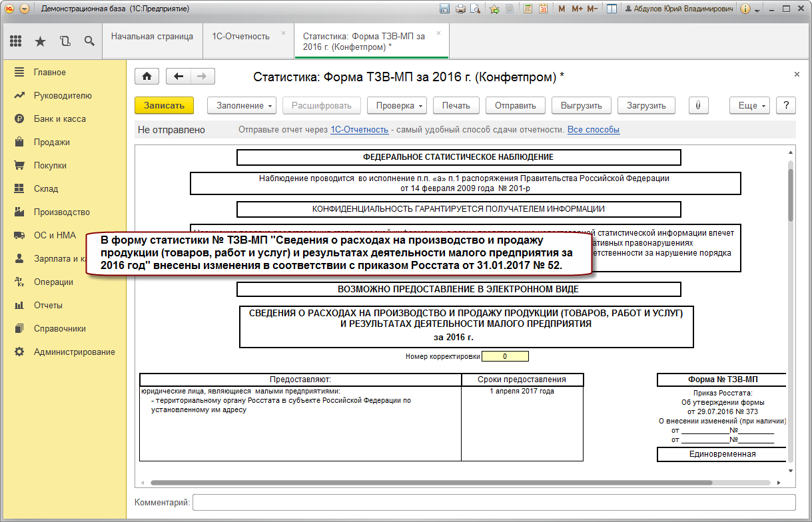Viewport: 812px width, 522px height.
Task: Open the sections menu grid icon
Action: 16,41
